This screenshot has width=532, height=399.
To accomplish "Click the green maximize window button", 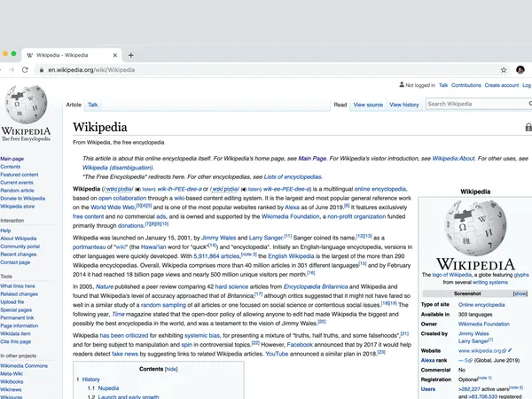I will (13, 53).
